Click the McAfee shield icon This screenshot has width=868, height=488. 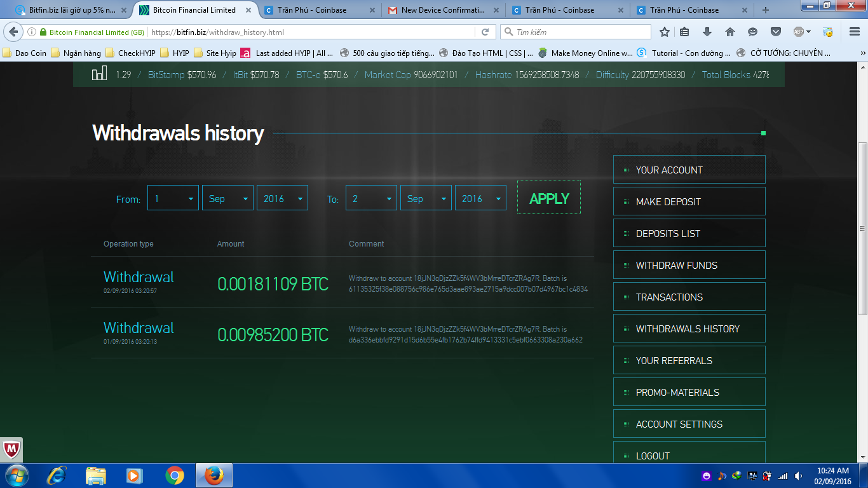11,450
